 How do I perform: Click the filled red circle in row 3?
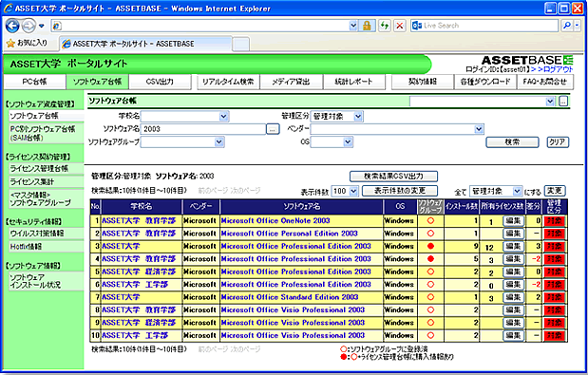(430, 246)
